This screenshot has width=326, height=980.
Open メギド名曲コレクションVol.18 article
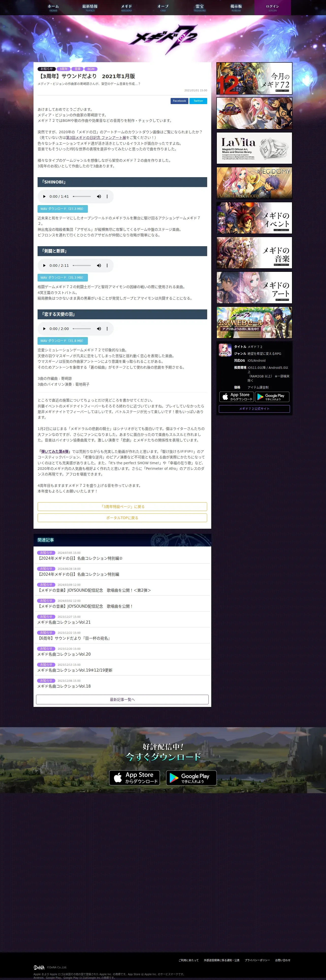[x=122, y=683]
